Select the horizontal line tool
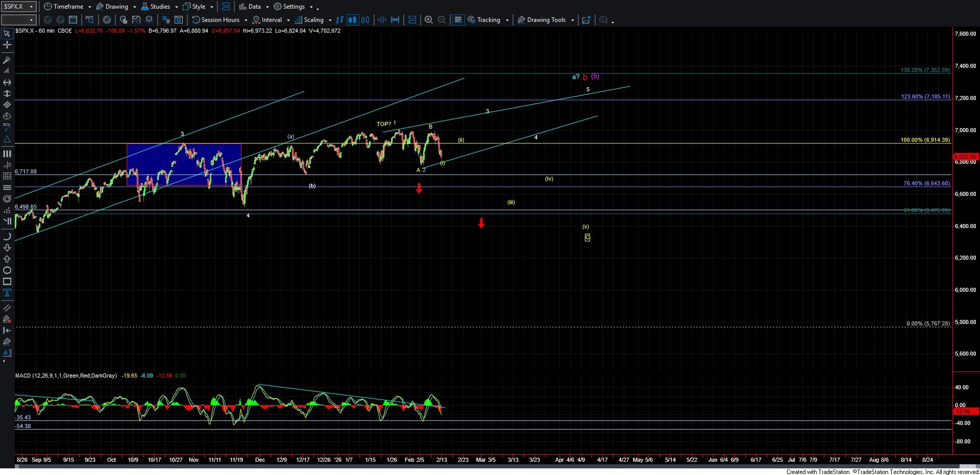980x475 pixels. click(7, 83)
